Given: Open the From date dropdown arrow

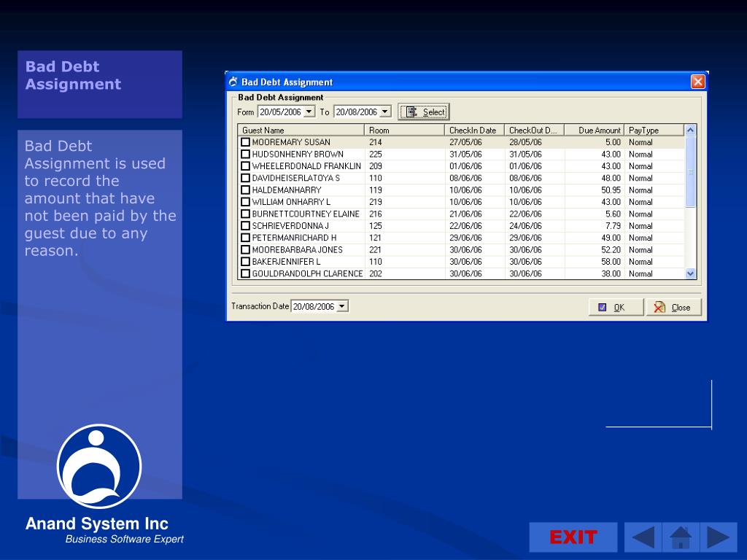Looking at the screenshot, I should click(309, 112).
